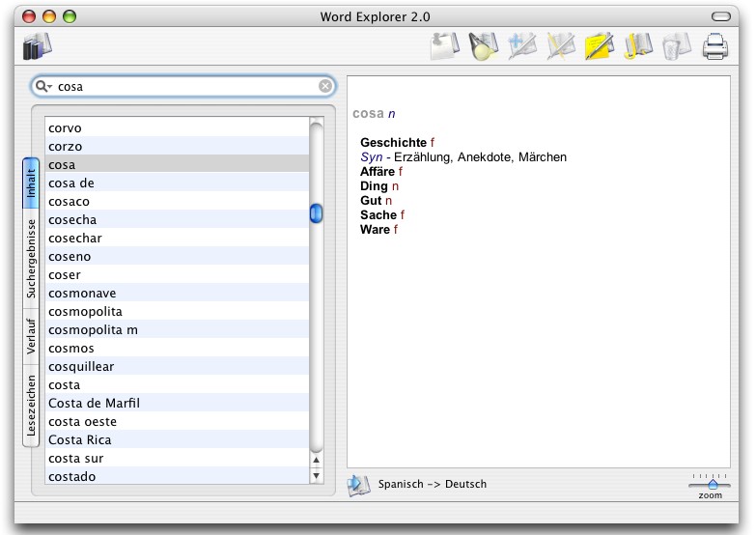Select 'cosecha' in the word list

coord(177,219)
